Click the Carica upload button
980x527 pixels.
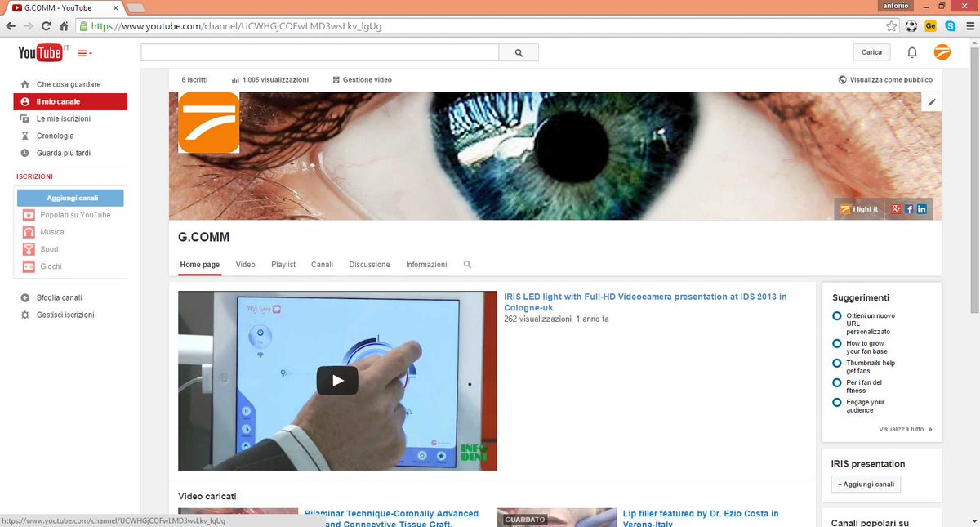click(871, 52)
